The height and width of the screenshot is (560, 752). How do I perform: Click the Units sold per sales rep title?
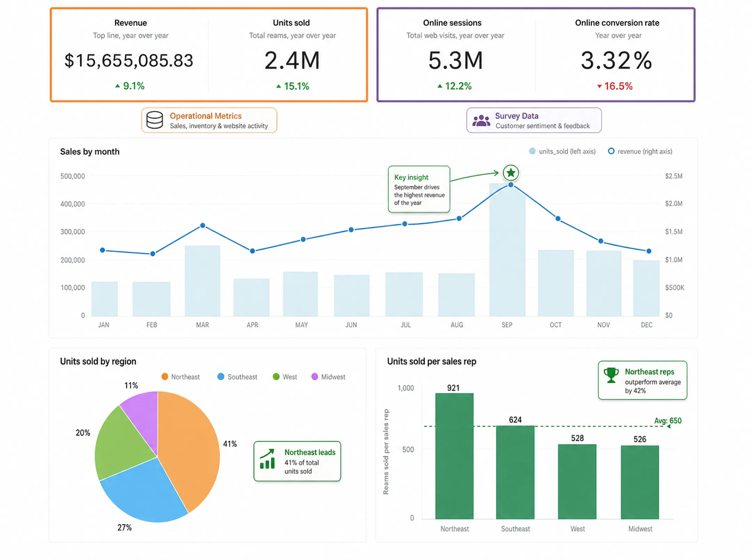point(432,361)
